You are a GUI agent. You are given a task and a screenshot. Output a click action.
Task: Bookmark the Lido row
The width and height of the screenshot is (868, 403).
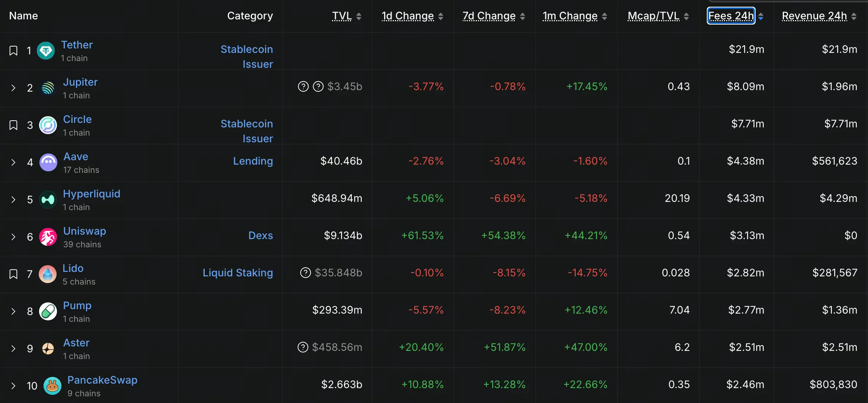pos(13,274)
